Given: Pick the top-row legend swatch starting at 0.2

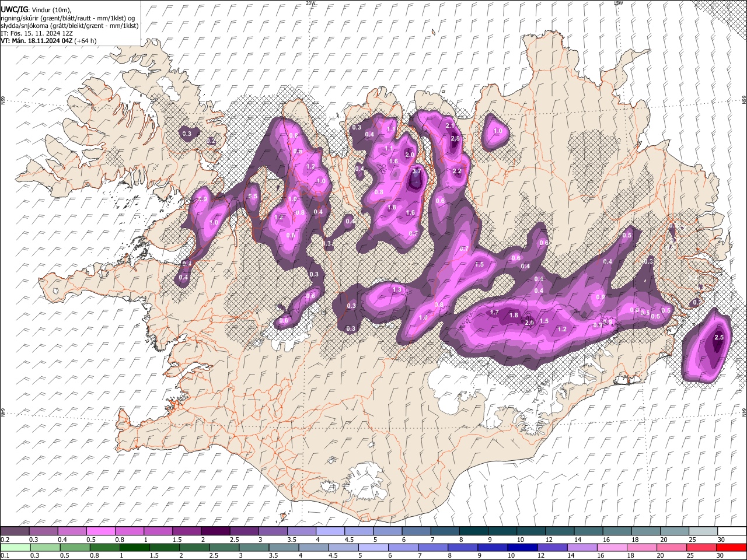Looking at the screenshot, I should coord(15,531).
